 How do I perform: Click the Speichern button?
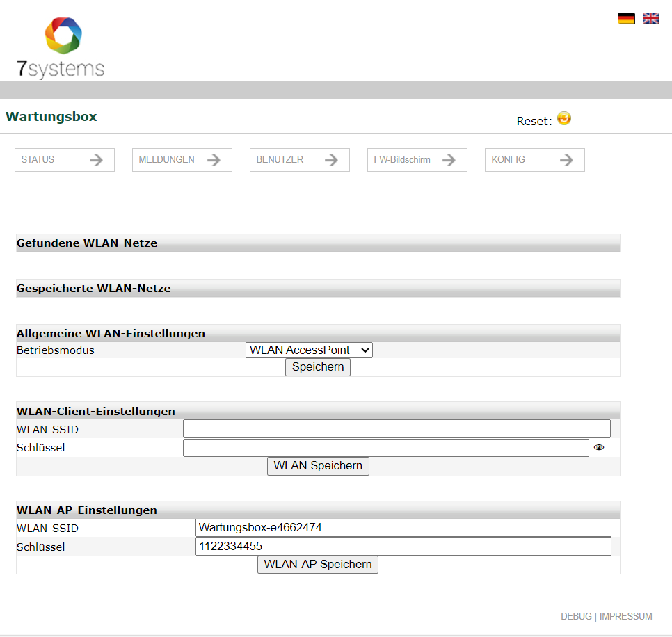coord(318,367)
